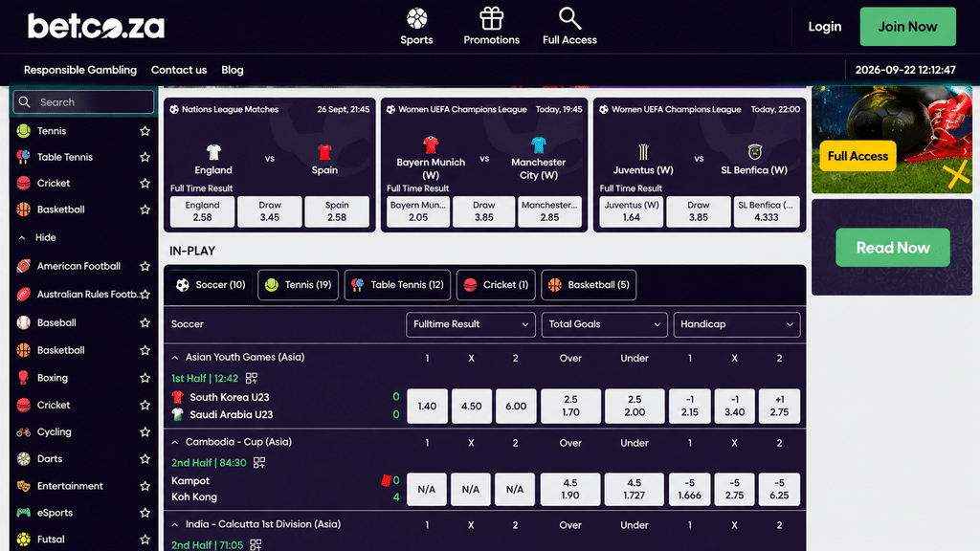Open the Promotions gift icon
The height and width of the screenshot is (551, 980).
(x=491, y=18)
